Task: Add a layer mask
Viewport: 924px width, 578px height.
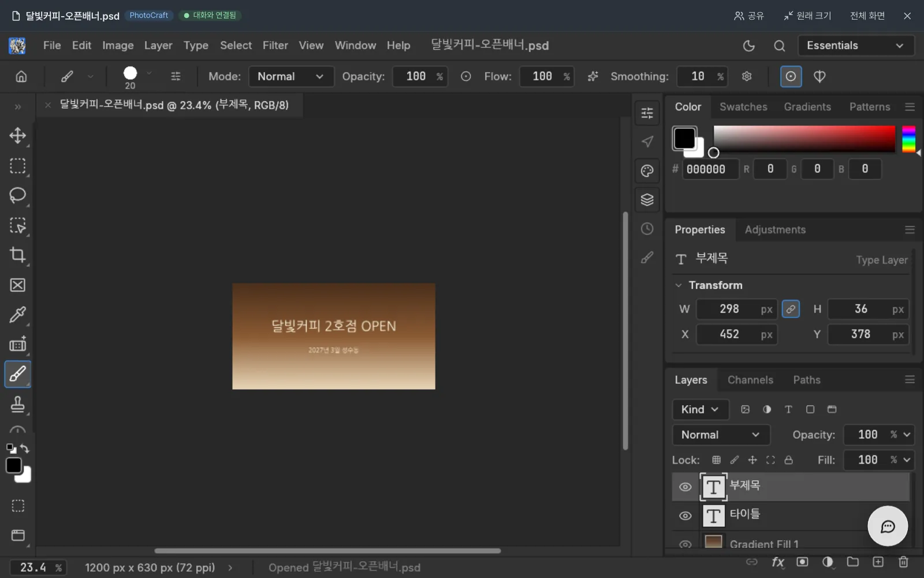Action: pos(802,562)
